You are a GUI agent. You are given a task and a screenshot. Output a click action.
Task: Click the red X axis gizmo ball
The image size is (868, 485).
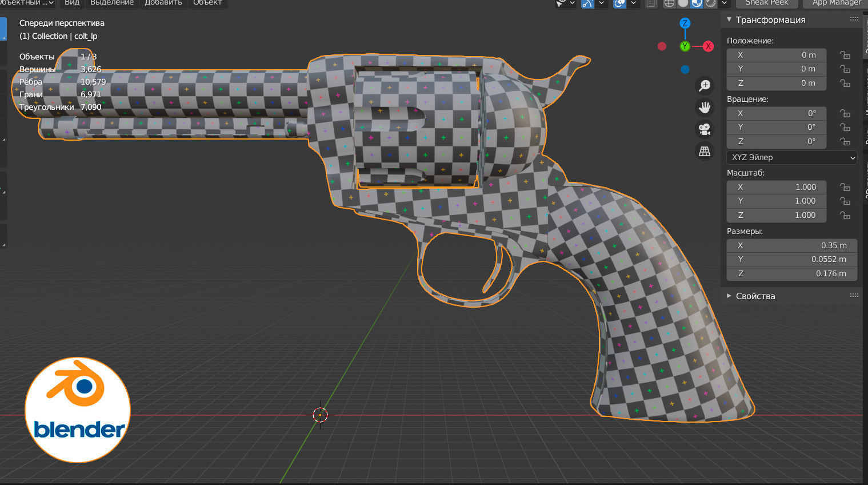[708, 46]
